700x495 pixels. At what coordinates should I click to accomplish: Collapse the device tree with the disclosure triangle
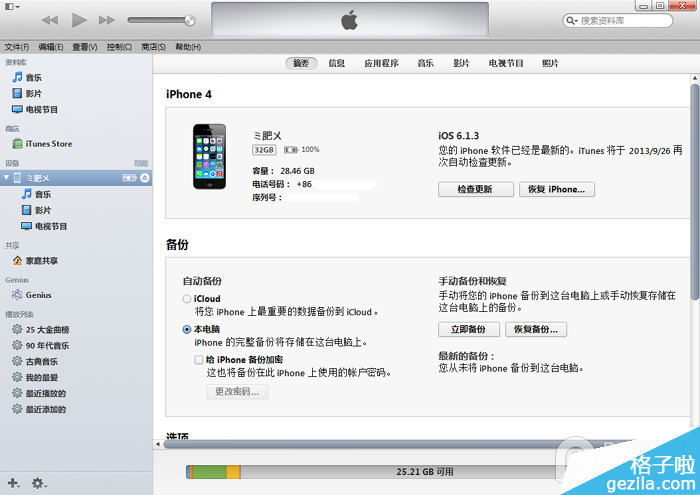(x=7, y=178)
